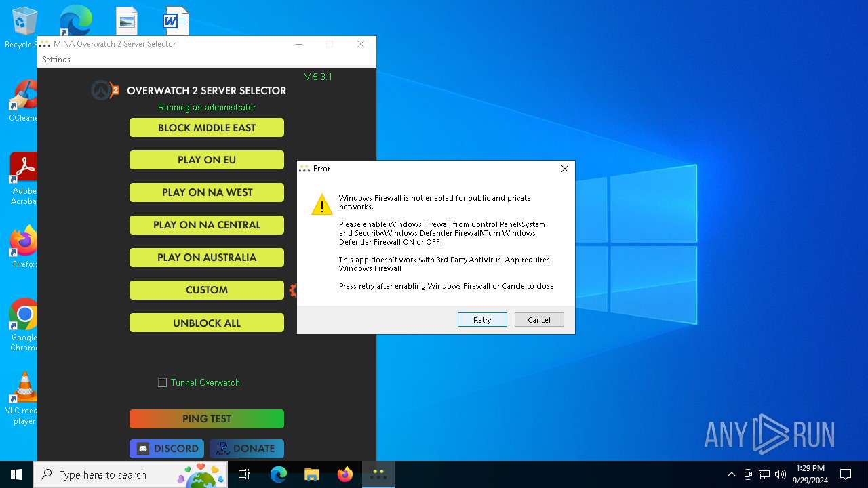Open the volume icon in system tray
The height and width of the screenshot is (488, 868).
pos(781,474)
